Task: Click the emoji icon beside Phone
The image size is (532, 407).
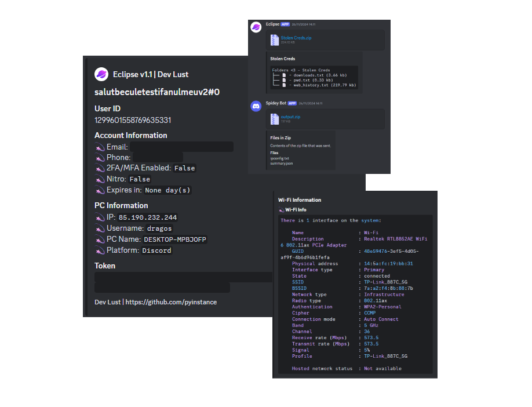Action: (x=100, y=158)
